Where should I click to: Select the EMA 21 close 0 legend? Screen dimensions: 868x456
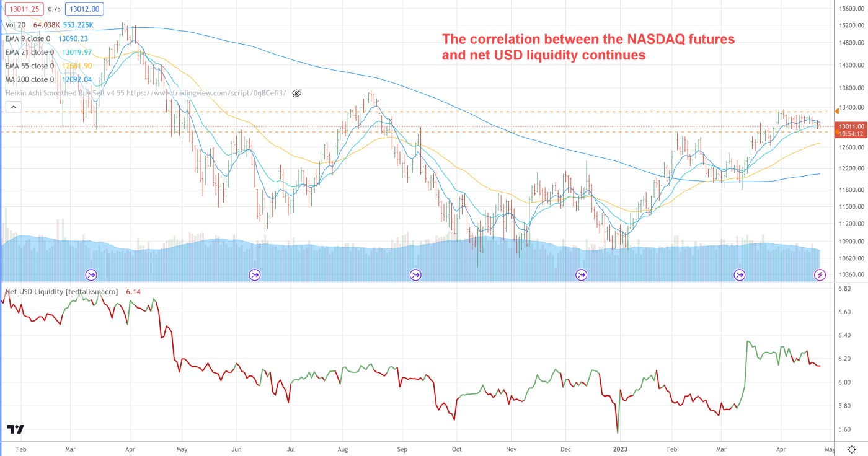pyautogui.click(x=31, y=52)
